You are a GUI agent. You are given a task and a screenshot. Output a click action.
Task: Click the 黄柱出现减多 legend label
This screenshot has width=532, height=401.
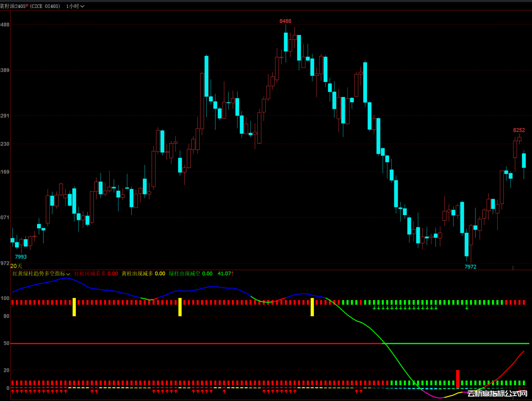137,274
